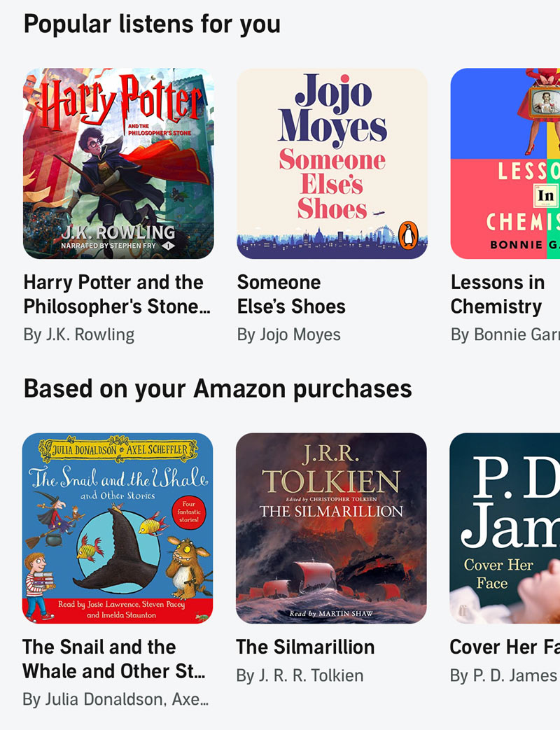Screen dimensions: 560x730
Task: Click the Someone Else's Shoes title text
Action: tap(291, 294)
